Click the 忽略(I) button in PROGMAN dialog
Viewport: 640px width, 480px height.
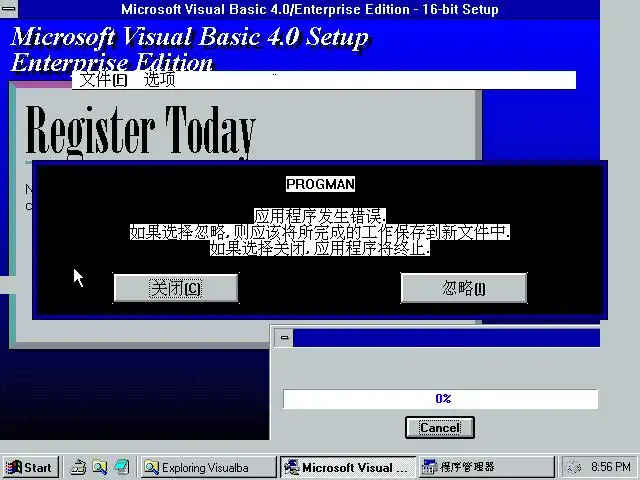pos(464,288)
